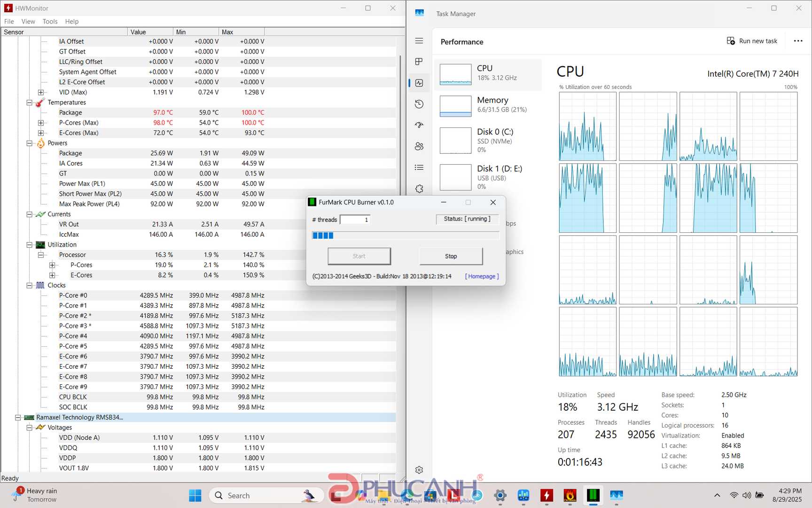Open Processes page in Task Manager sidebar
The height and width of the screenshot is (508, 812).
click(x=419, y=62)
